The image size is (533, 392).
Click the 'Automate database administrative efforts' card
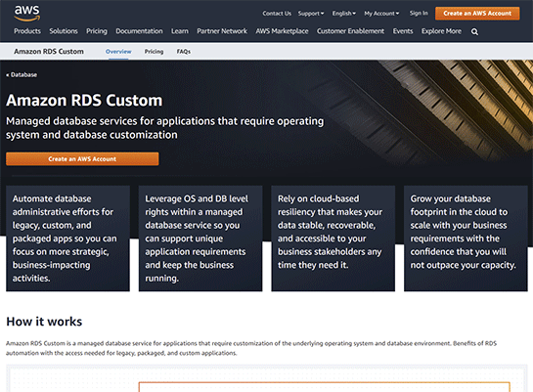tap(67, 239)
